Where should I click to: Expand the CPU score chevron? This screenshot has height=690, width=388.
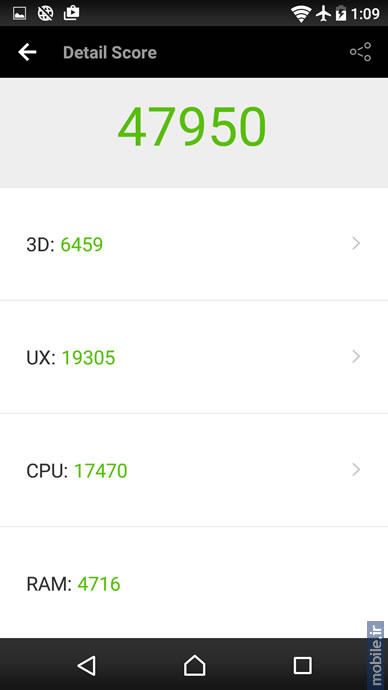click(356, 470)
